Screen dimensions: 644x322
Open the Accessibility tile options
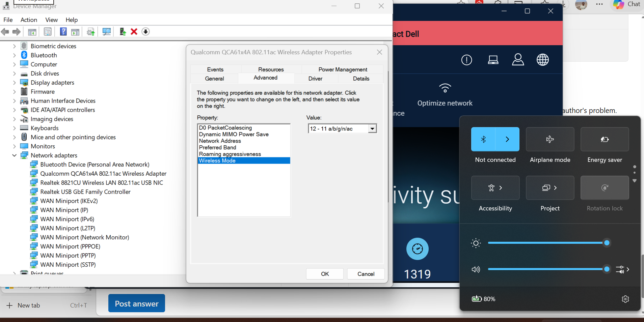tap(495, 188)
